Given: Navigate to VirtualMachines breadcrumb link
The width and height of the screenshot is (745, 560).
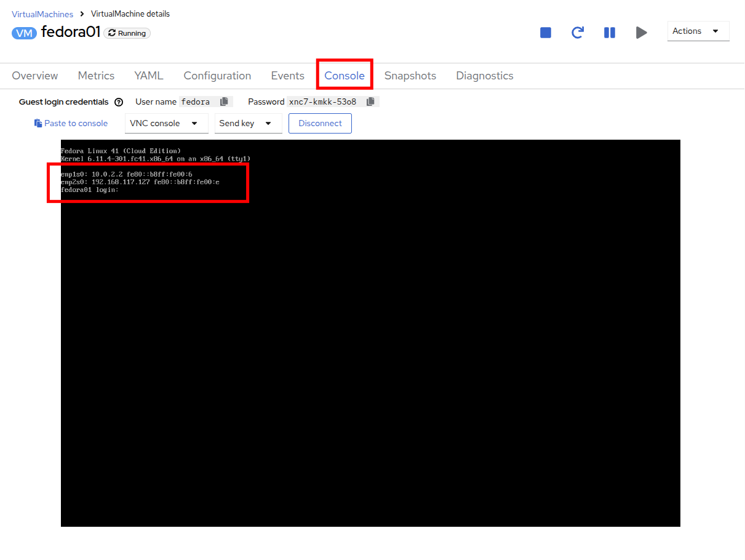Looking at the screenshot, I should point(42,14).
